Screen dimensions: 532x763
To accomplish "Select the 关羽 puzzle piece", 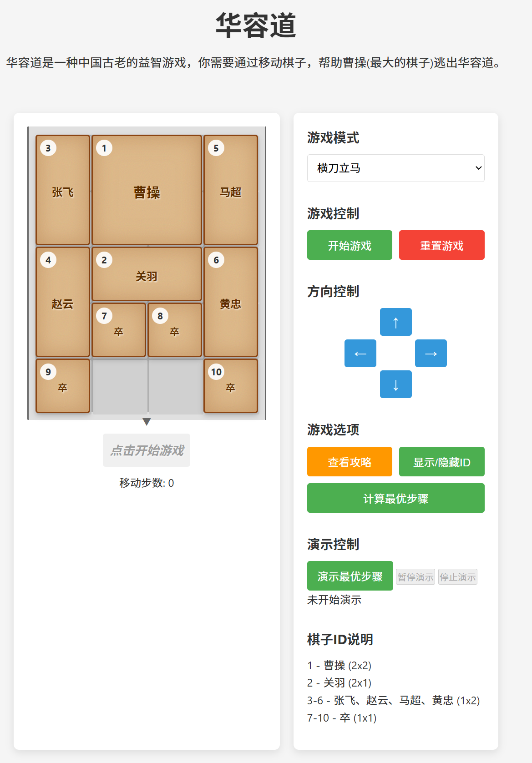I will 147,273.
